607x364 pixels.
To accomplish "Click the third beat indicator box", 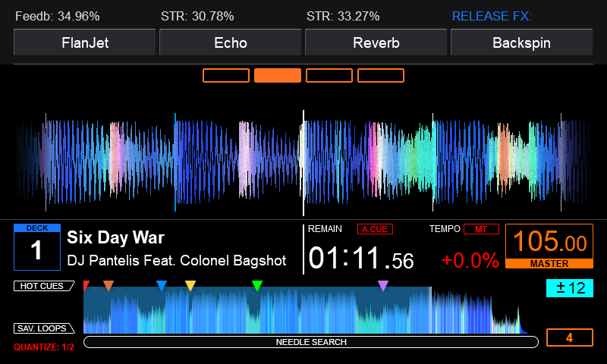I will [329, 75].
